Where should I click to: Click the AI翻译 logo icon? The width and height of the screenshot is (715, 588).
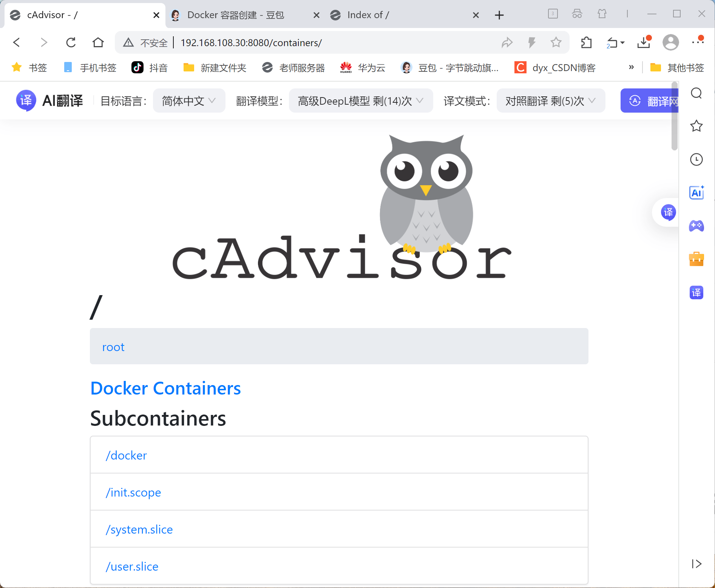point(26,101)
